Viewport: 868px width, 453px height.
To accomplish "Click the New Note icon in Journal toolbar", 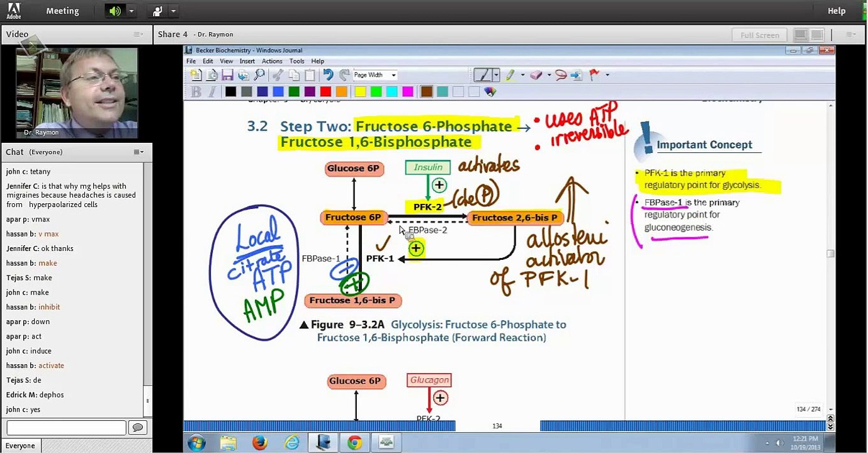I will (x=196, y=75).
